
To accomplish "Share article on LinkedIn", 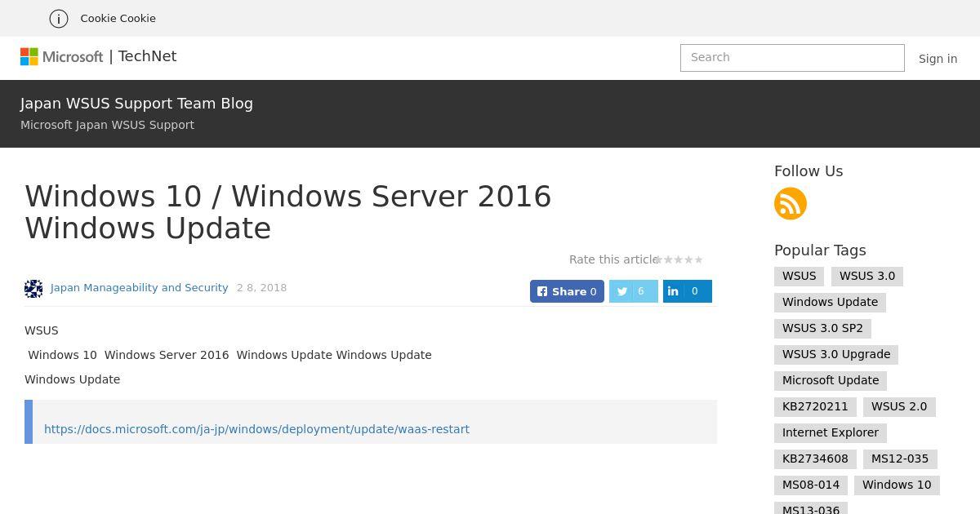I will (688, 291).
